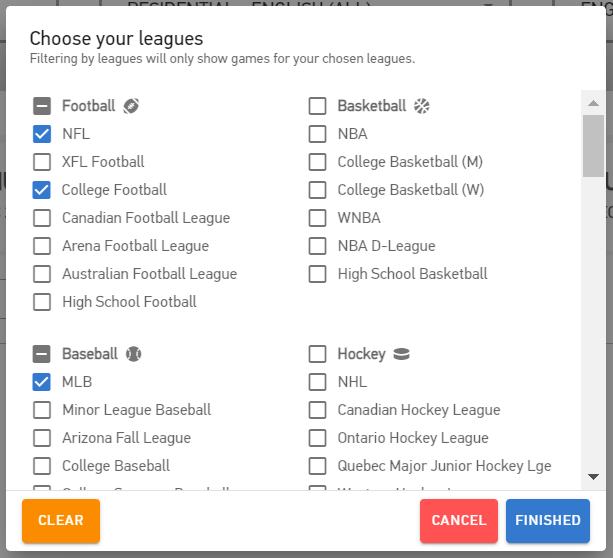The width and height of the screenshot is (613, 558).
Task: Toggle the Football group checkbox
Action: click(42, 106)
